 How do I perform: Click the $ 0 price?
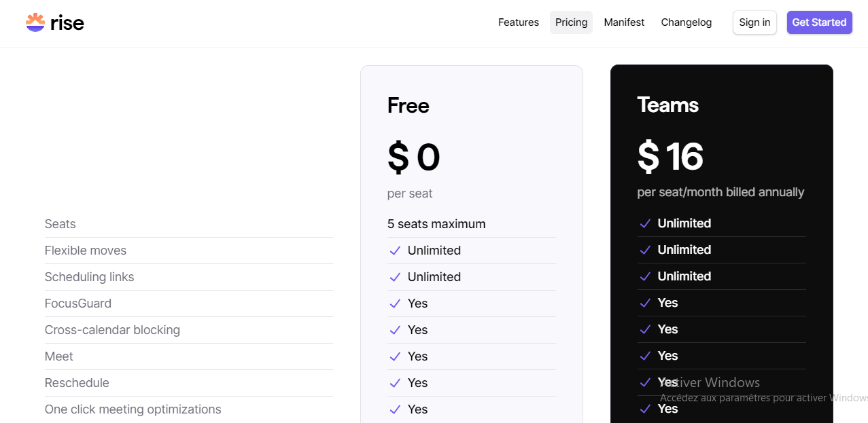414,158
